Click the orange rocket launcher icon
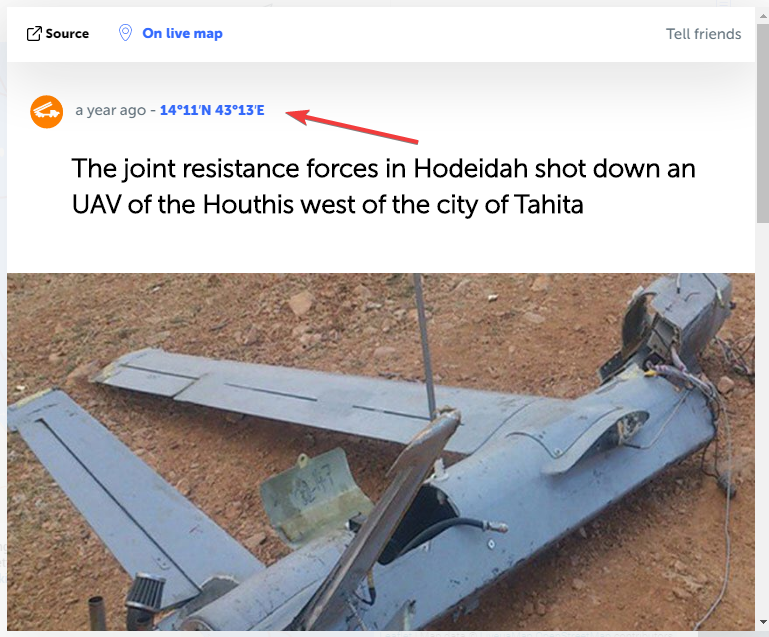The width and height of the screenshot is (769, 637). (47, 112)
